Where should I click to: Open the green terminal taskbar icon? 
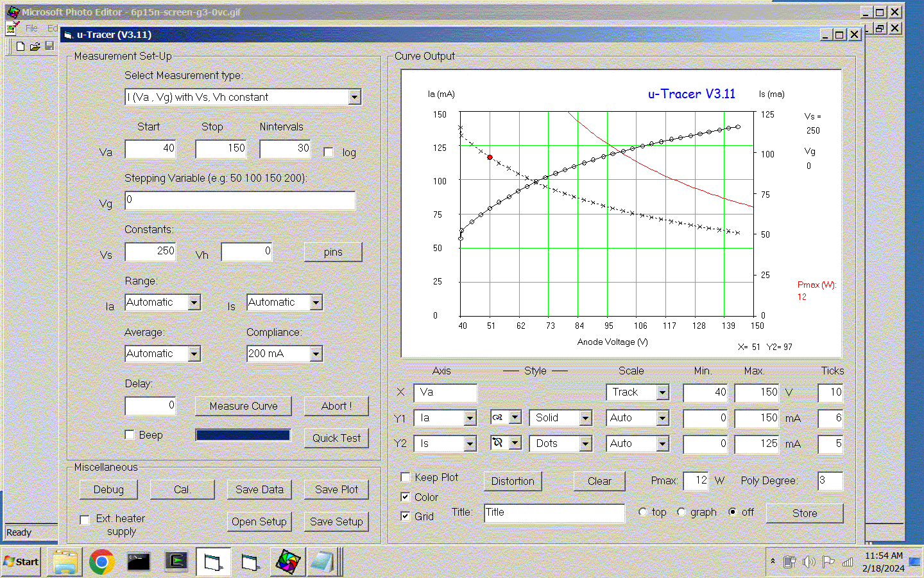click(x=176, y=562)
